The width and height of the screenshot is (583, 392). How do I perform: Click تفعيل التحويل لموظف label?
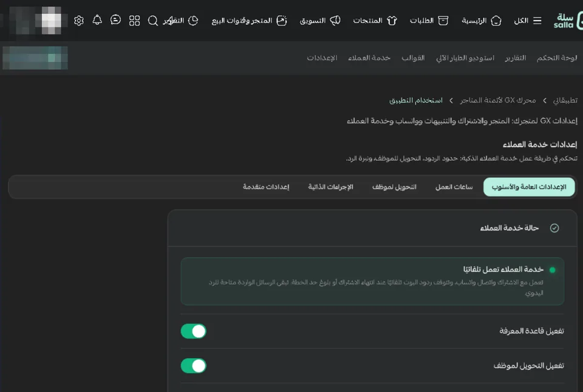529,366
